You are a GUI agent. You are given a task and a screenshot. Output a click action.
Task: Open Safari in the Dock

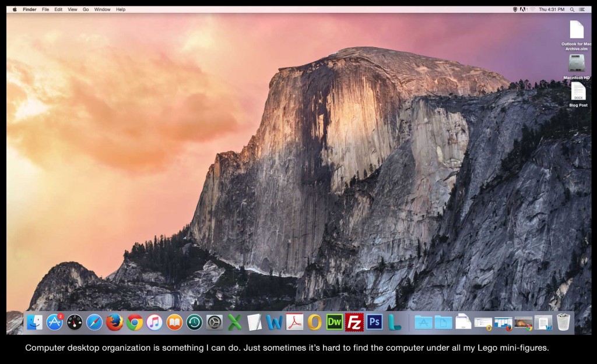click(94, 321)
